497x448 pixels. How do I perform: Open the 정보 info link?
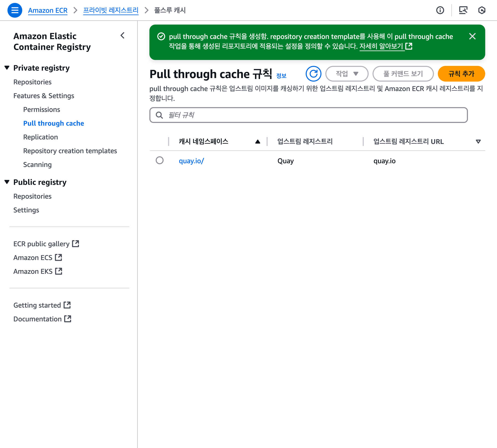click(x=281, y=76)
